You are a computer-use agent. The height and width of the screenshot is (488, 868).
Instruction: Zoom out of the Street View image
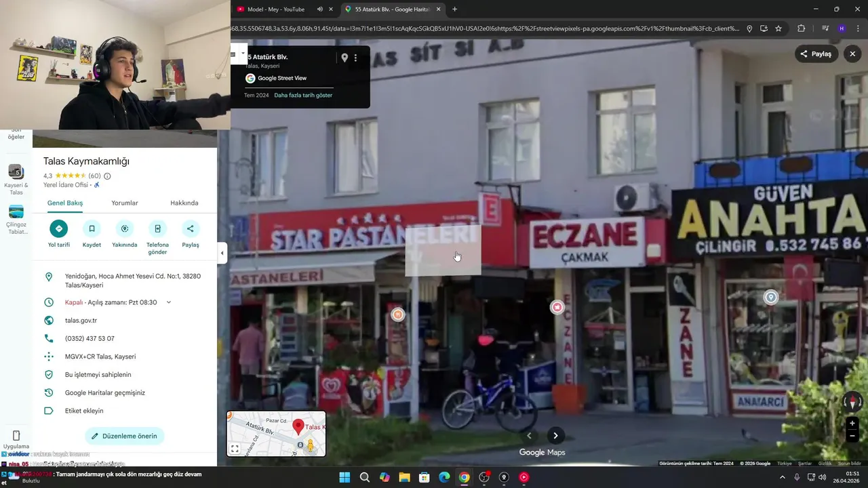tap(852, 436)
